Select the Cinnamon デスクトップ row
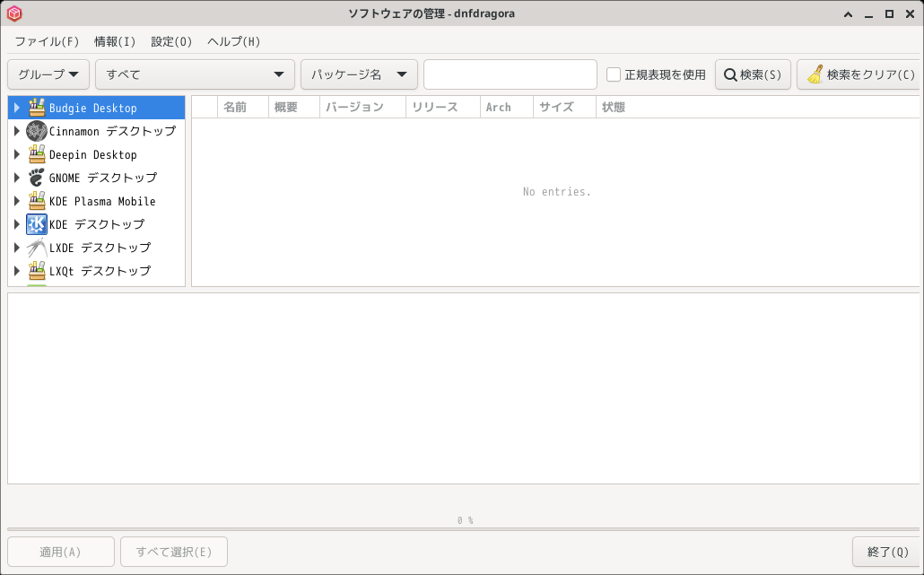 (97, 131)
